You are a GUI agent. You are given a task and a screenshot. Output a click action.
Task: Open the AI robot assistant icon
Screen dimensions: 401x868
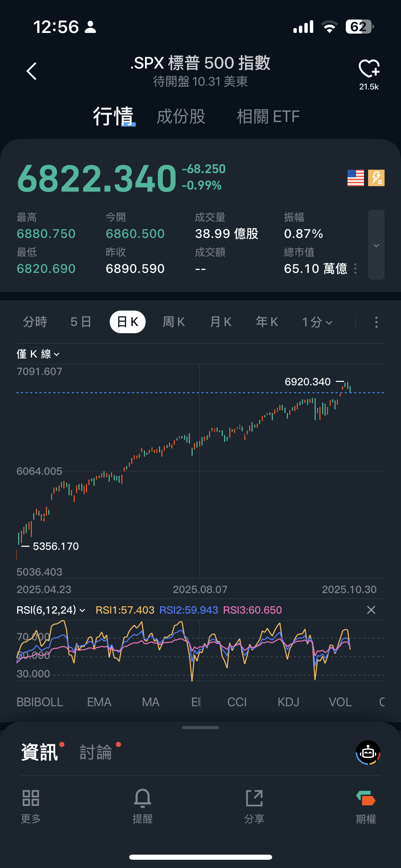click(368, 752)
